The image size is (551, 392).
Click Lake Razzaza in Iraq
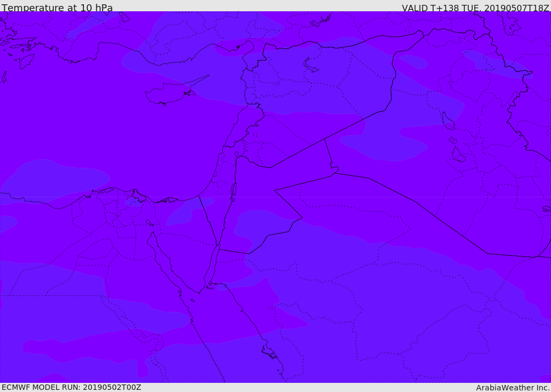point(458,155)
